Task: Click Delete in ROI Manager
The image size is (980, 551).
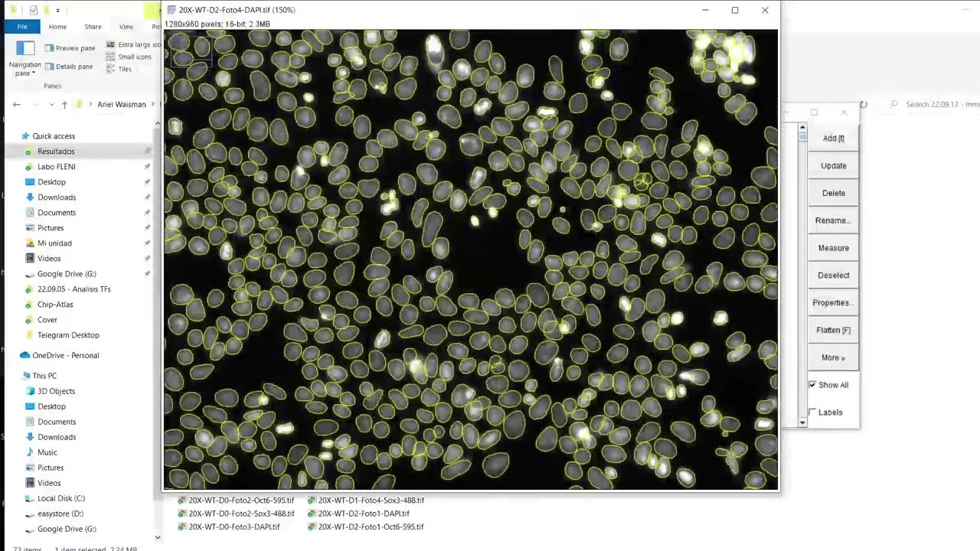Action: [833, 194]
